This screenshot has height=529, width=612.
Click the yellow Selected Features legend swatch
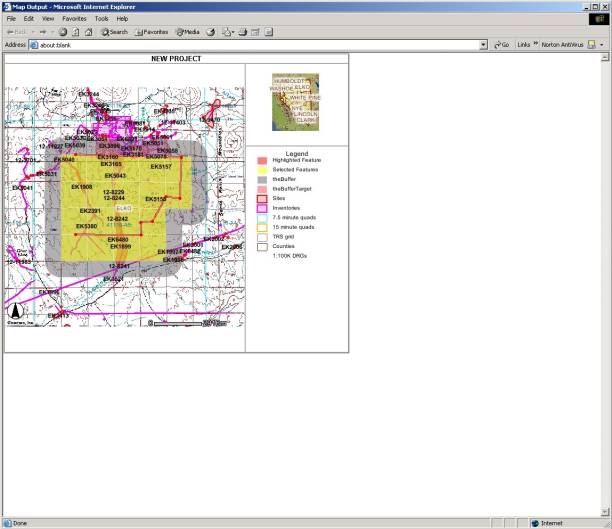point(262,170)
